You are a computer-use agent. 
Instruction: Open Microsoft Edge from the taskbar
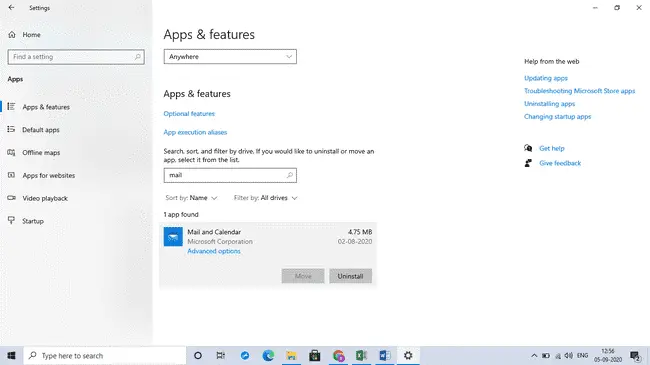pyautogui.click(x=268, y=355)
